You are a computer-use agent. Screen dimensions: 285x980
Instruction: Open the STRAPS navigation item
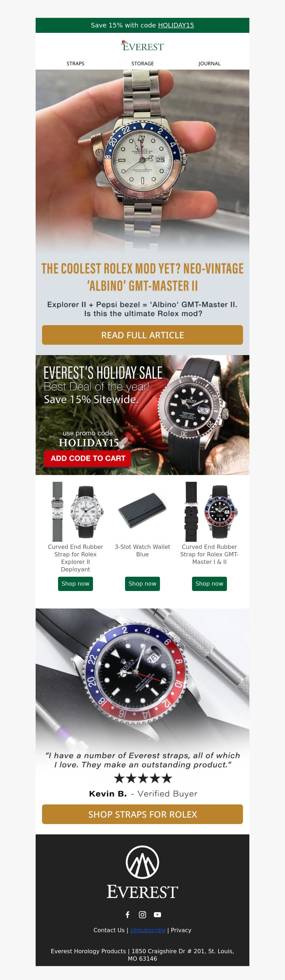[75, 64]
